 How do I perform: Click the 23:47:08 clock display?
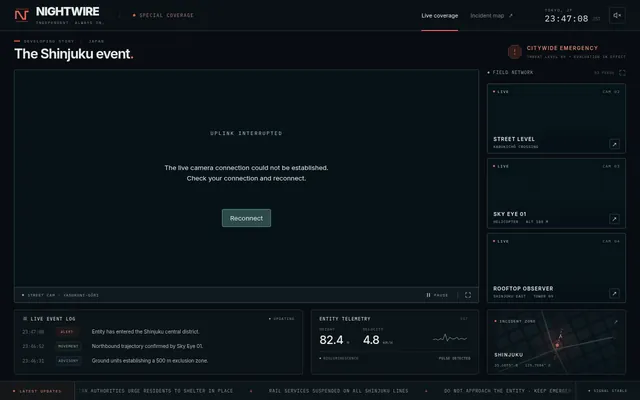click(x=566, y=19)
